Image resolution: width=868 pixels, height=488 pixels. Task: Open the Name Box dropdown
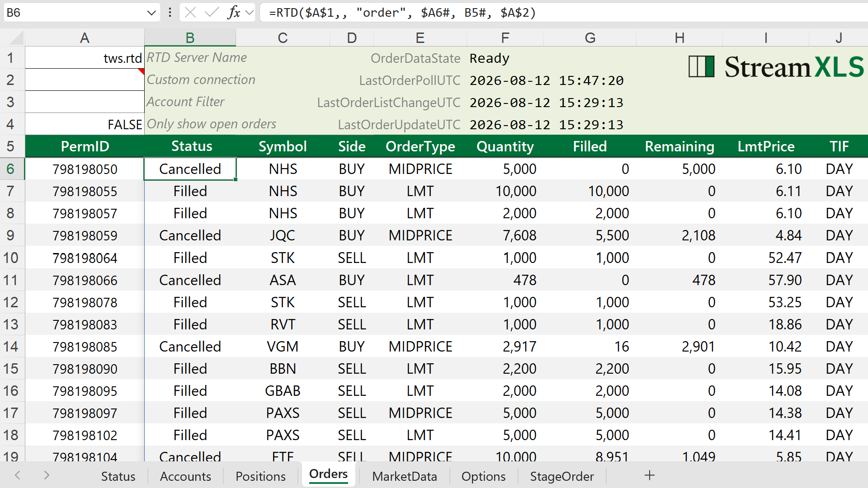pyautogui.click(x=151, y=13)
